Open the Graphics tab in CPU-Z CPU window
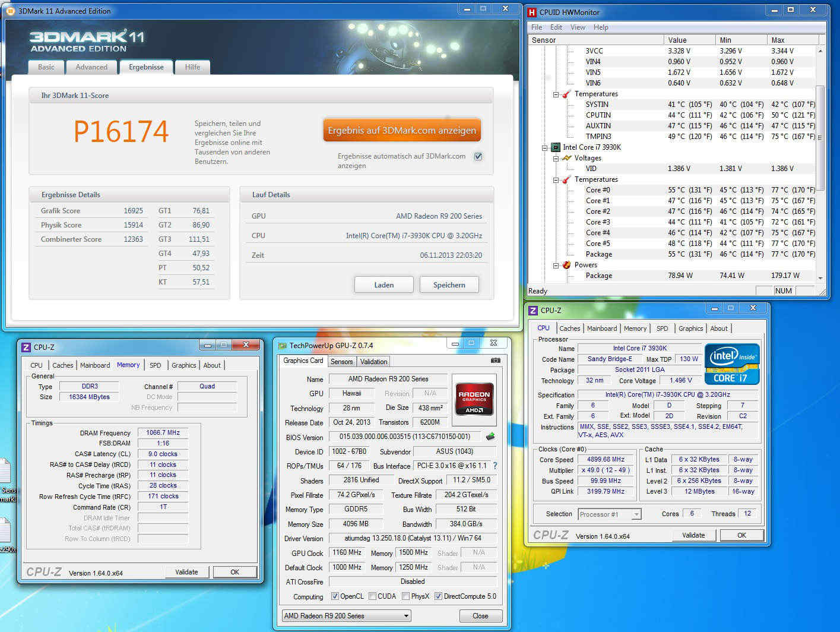Screen dimensions: 840x632 690,328
